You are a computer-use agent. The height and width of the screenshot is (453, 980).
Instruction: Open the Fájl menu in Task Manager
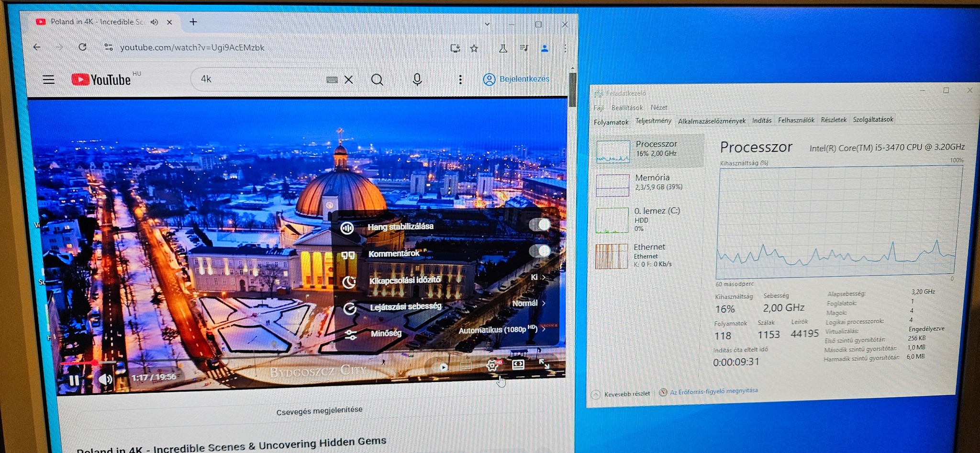[x=598, y=108]
